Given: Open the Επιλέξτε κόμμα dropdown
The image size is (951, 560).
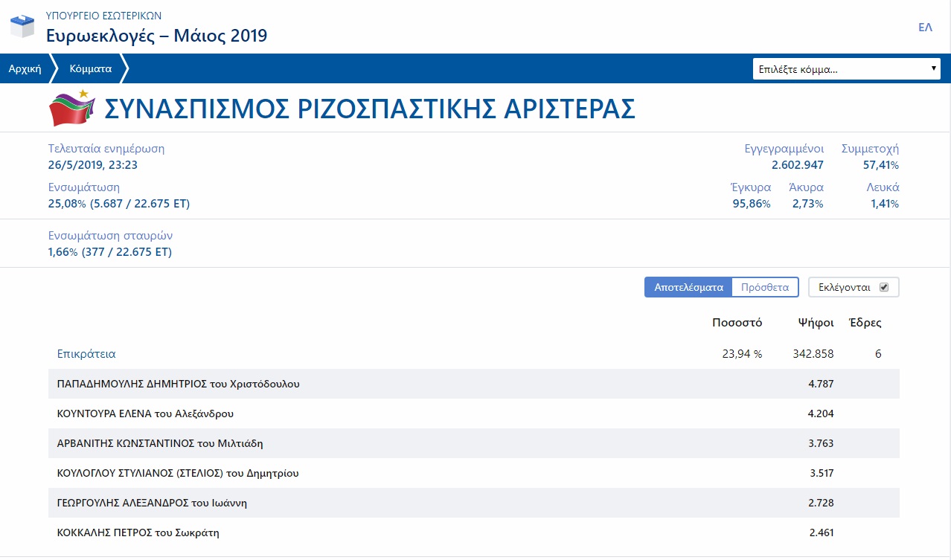Looking at the screenshot, I should pos(846,69).
